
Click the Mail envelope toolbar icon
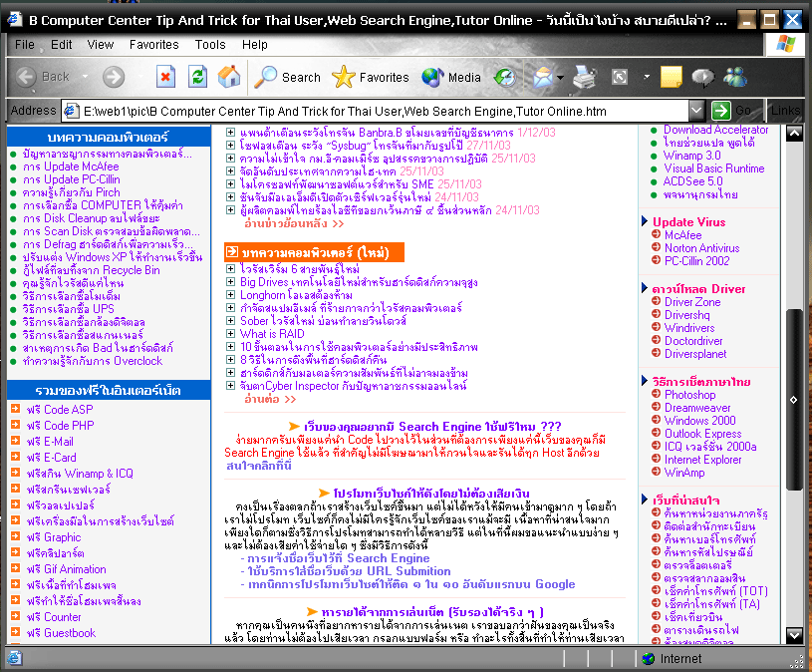click(x=543, y=77)
